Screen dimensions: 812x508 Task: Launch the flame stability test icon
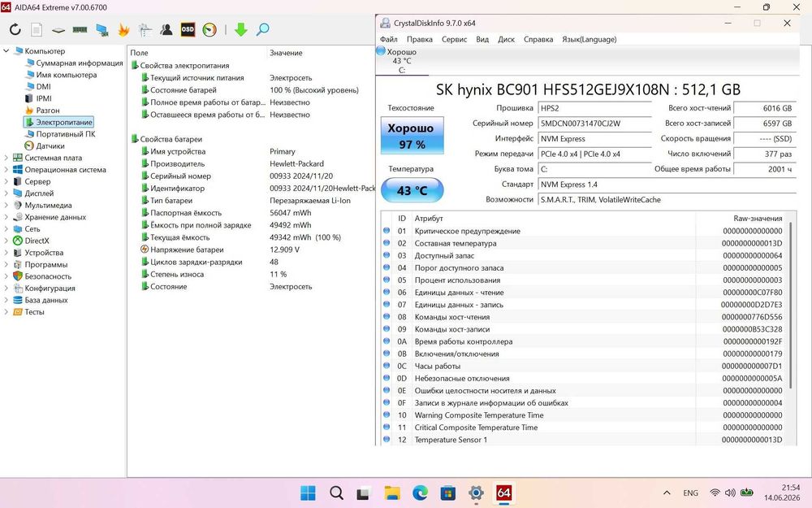pos(123,29)
